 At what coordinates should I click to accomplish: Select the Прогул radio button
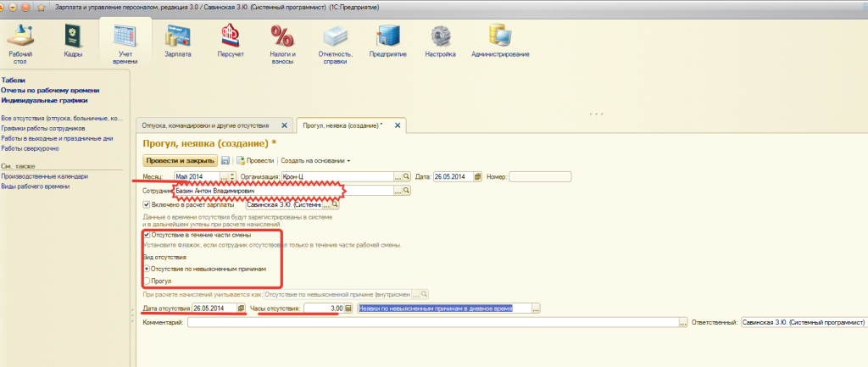coord(146,281)
